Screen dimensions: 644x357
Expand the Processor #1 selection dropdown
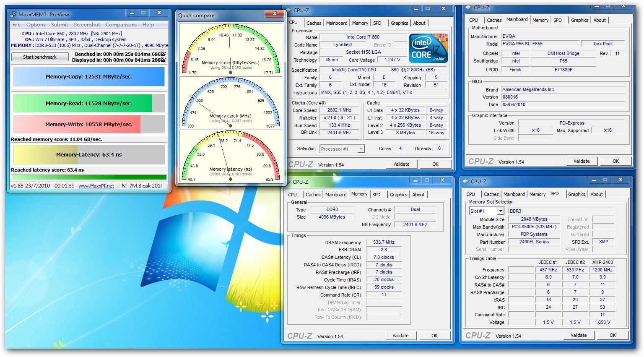click(361, 149)
